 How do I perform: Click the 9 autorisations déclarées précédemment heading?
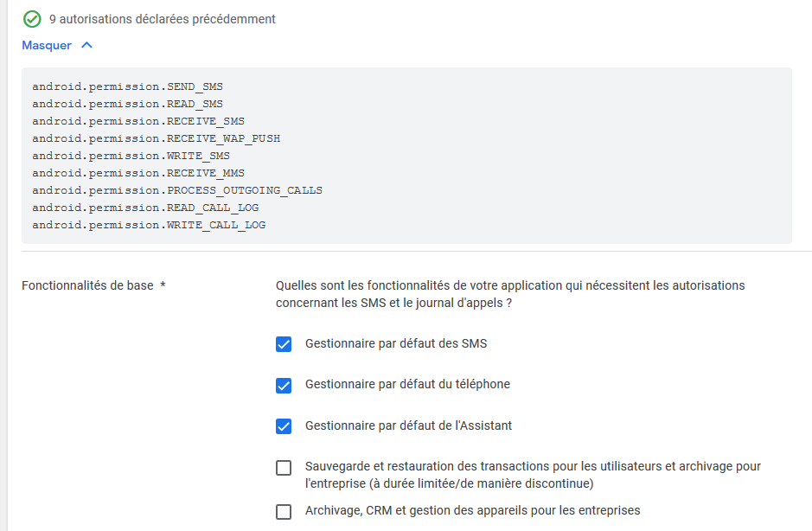tap(162, 19)
